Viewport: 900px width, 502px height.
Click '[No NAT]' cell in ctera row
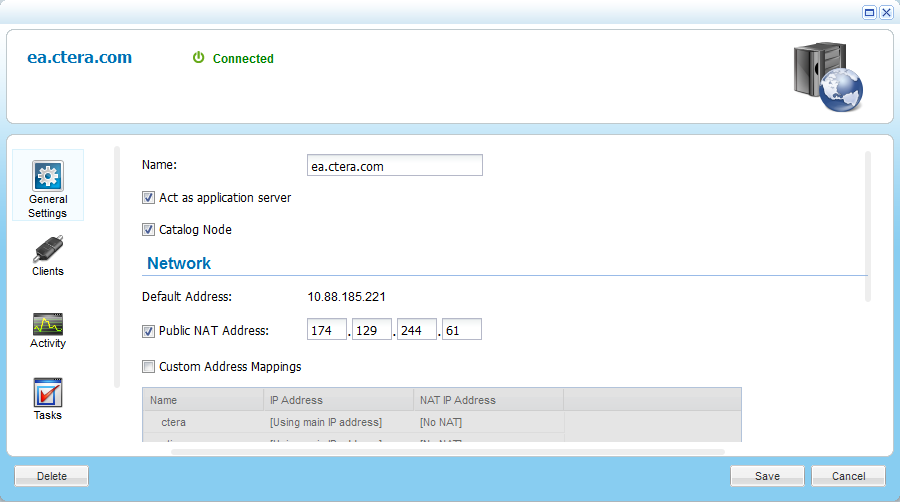[441, 422]
